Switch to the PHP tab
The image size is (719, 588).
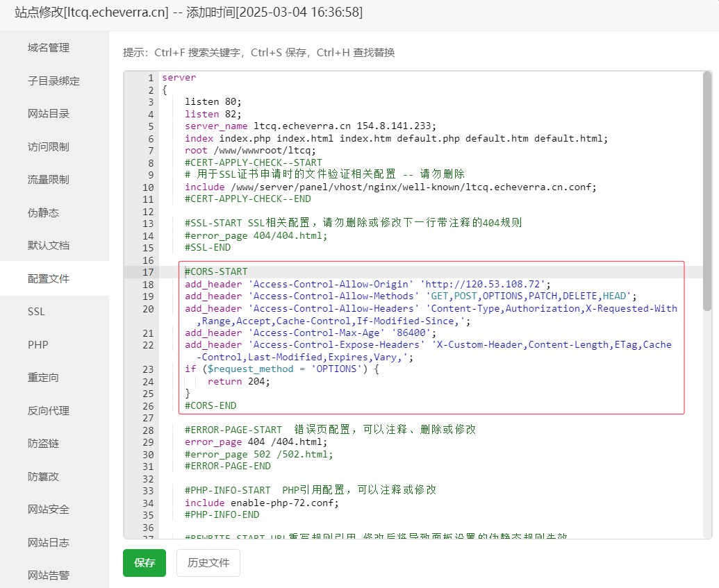pyautogui.click(x=38, y=344)
